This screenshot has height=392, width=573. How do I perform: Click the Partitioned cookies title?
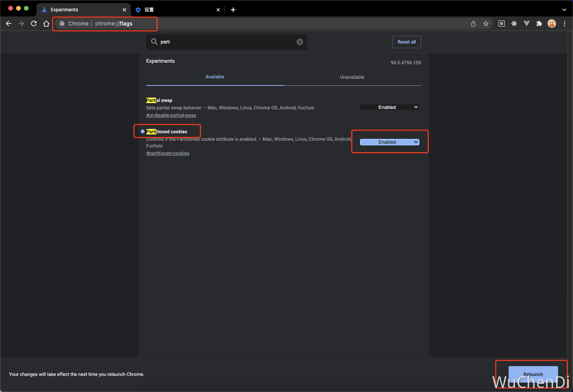click(167, 132)
